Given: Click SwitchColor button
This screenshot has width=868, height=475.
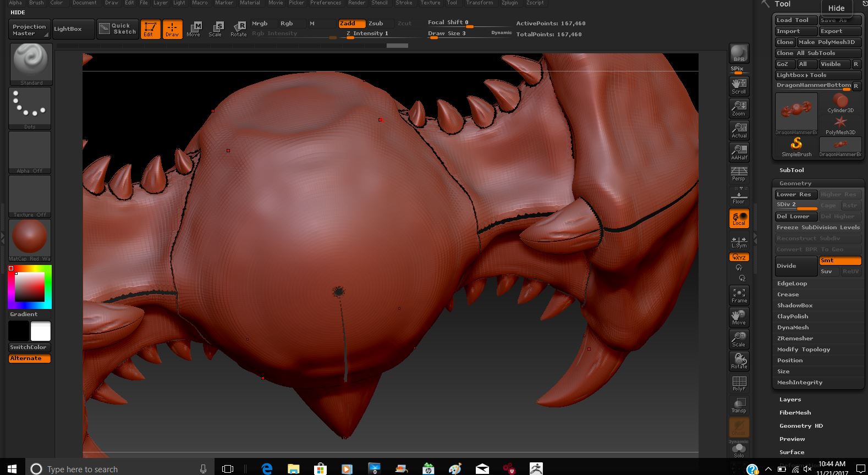Looking at the screenshot, I should pos(29,347).
